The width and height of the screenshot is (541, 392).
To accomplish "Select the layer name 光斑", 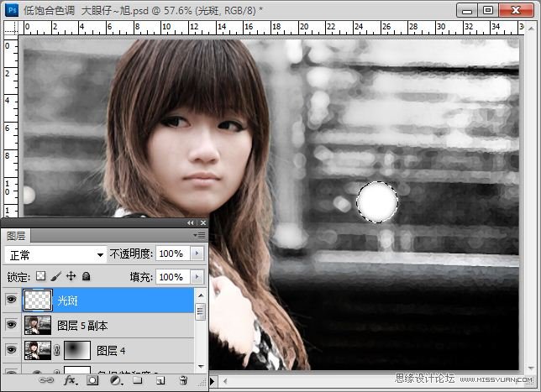I will coord(67,301).
